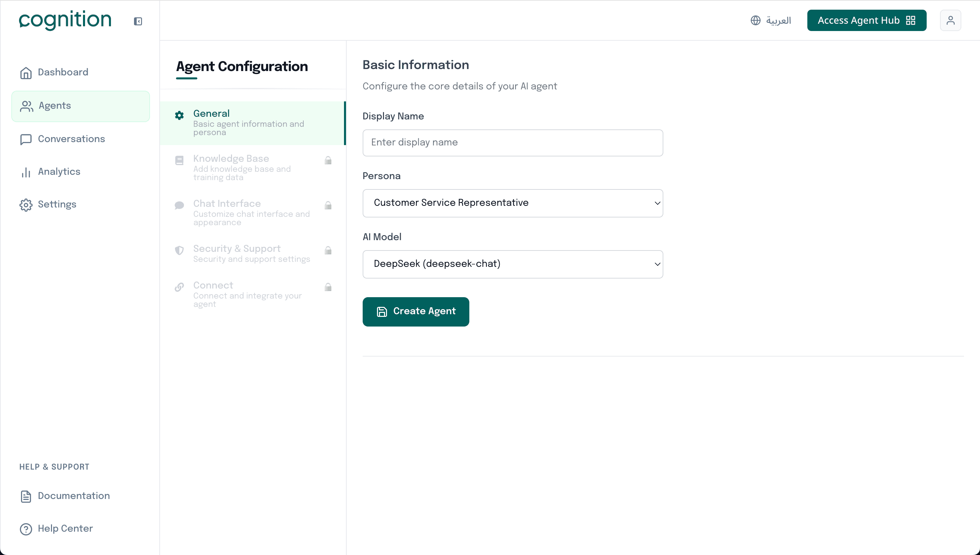Expand the AI Model dropdown
Screen dimensions: 980x555
(x=512, y=264)
